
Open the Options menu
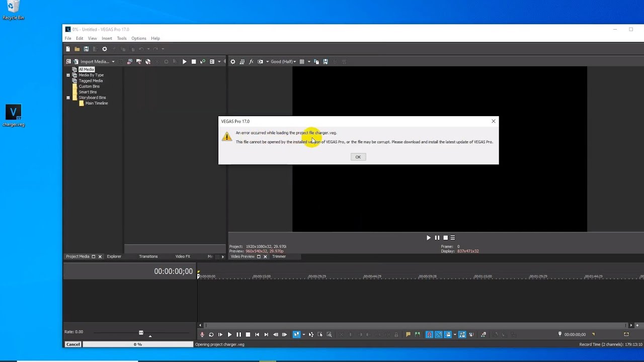coord(139,38)
